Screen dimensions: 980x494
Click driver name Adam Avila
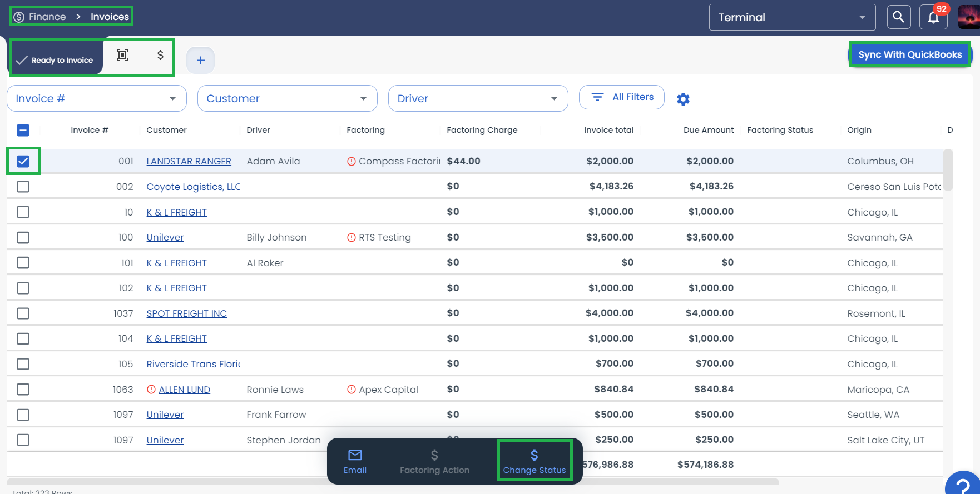(273, 161)
